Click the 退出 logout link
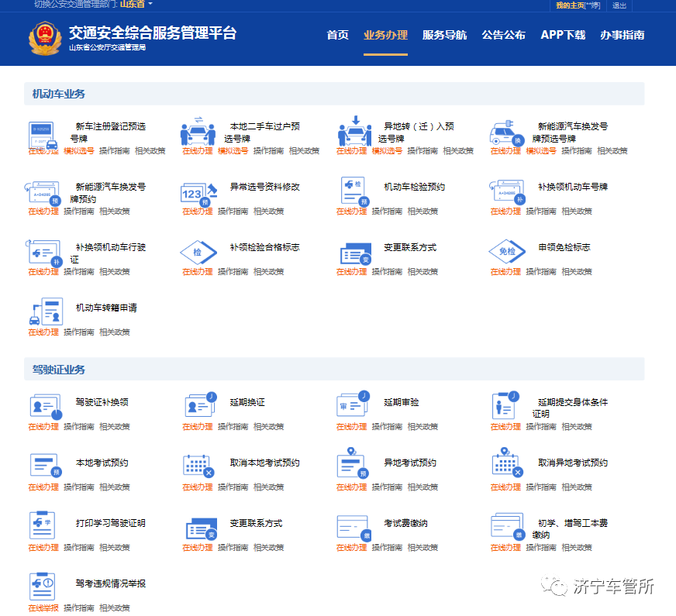676x616 pixels. tap(619, 5)
